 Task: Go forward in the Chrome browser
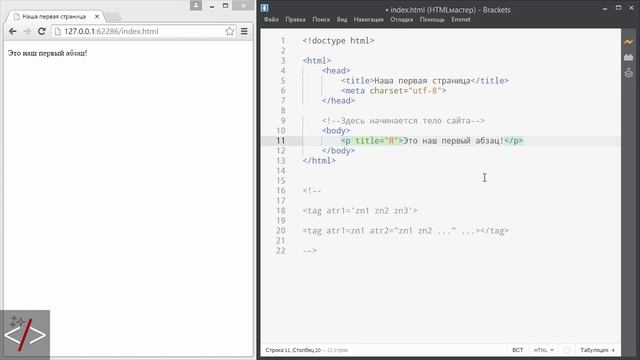click(27, 31)
